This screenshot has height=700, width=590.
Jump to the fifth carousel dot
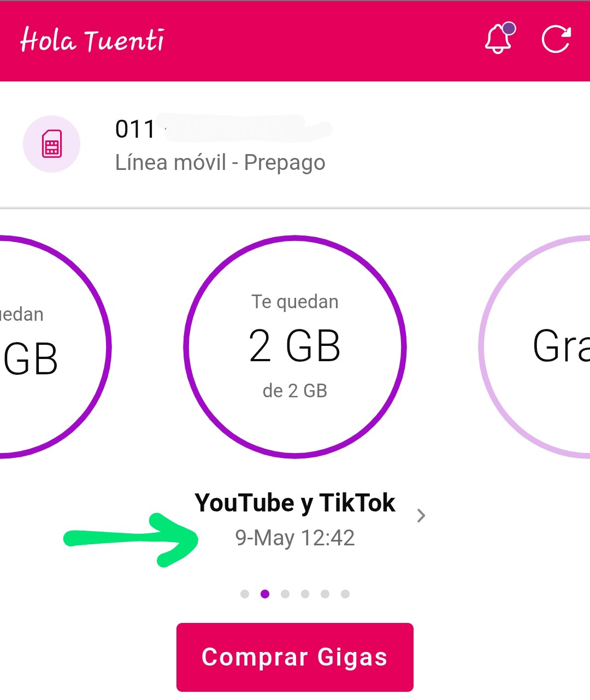[x=325, y=594]
